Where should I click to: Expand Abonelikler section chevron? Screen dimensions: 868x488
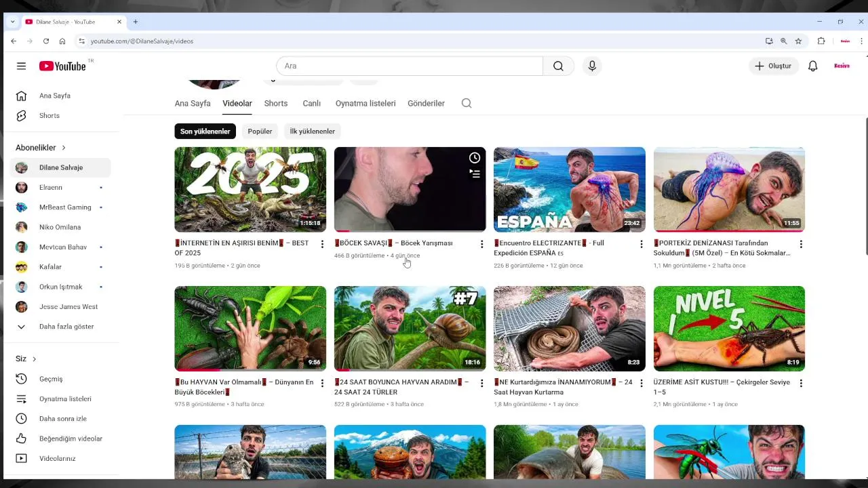(64, 148)
